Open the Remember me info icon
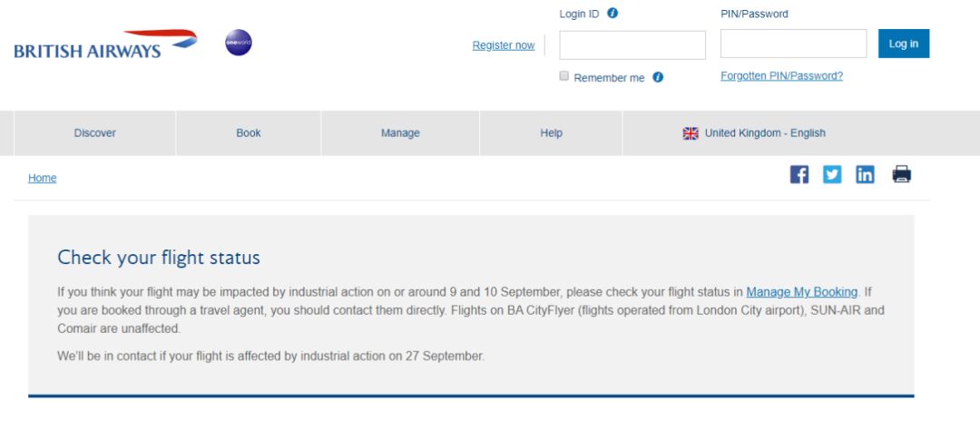The height and width of the screenshot is (431, 980). [x=658, y=77]
